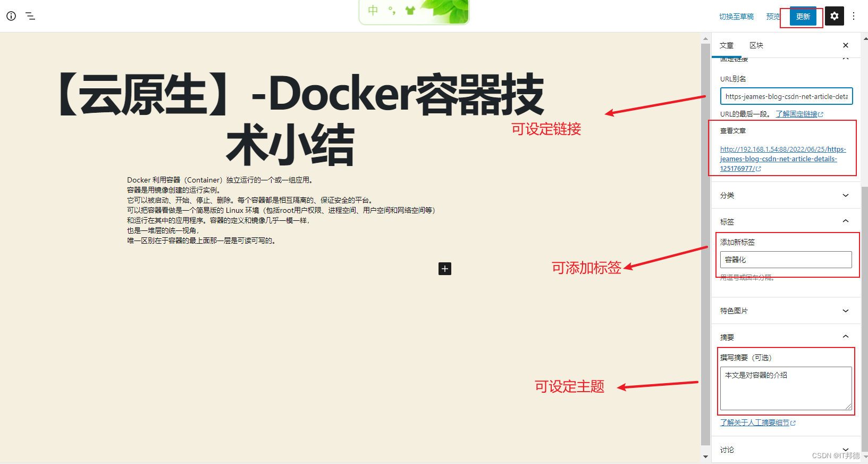The image size is (868, 464).
Task: Open the document details info icon
Action: pyautogui.click(x=11, y=16)
